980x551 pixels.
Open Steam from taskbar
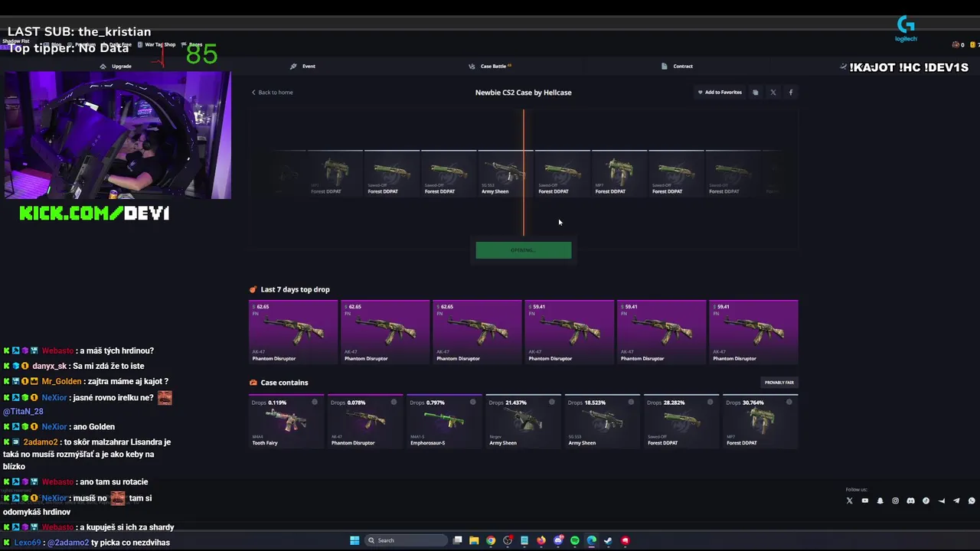click(609, 540)
